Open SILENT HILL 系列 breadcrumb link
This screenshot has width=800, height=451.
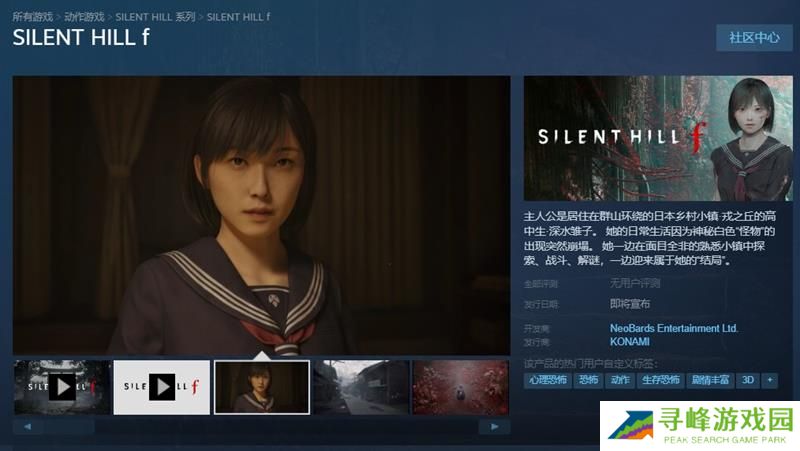(x=155, y=17)
